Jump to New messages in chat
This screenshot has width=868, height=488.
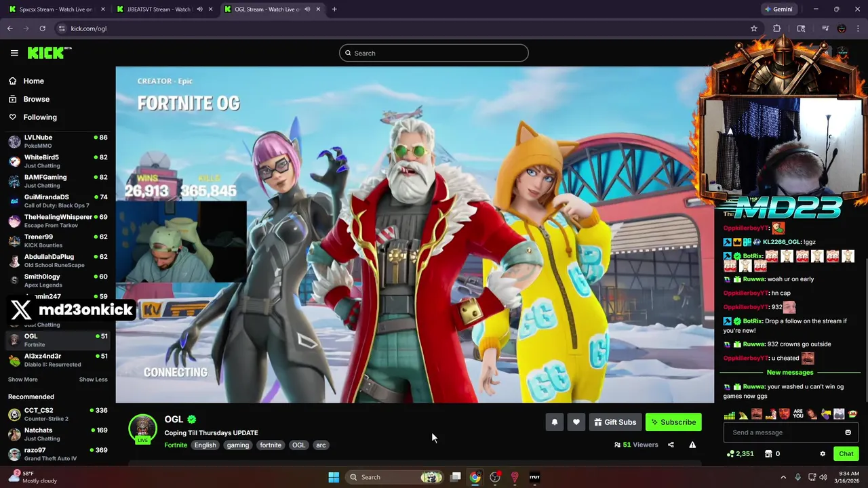coord(790,372)
